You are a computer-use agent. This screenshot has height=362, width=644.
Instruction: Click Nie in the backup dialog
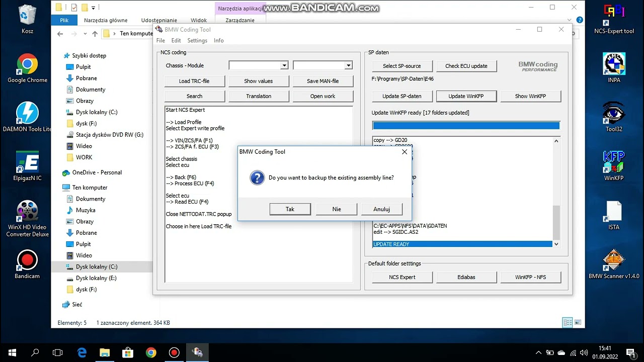[x=337, y=209]
